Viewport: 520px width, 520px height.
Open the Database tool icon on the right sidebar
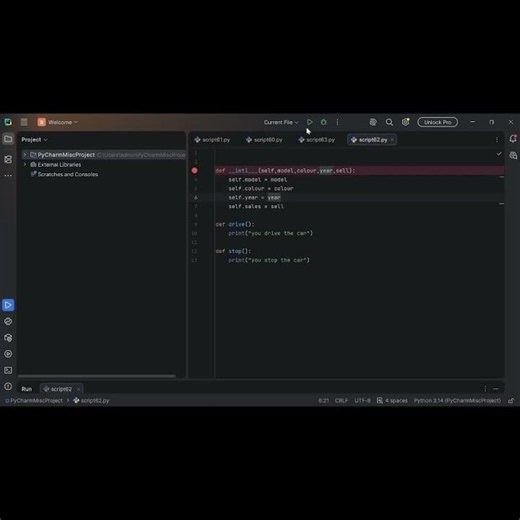(513, 155)
